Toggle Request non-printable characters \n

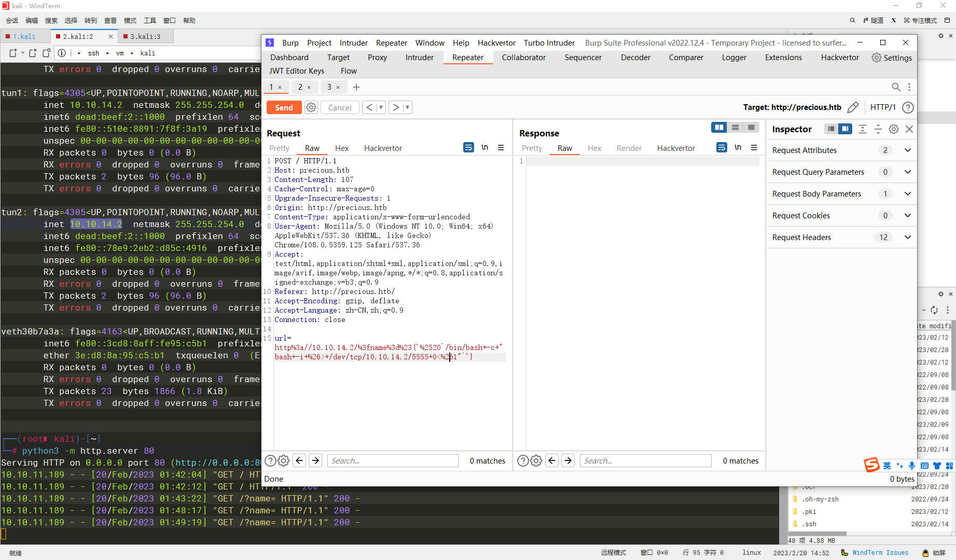(484, 148)
